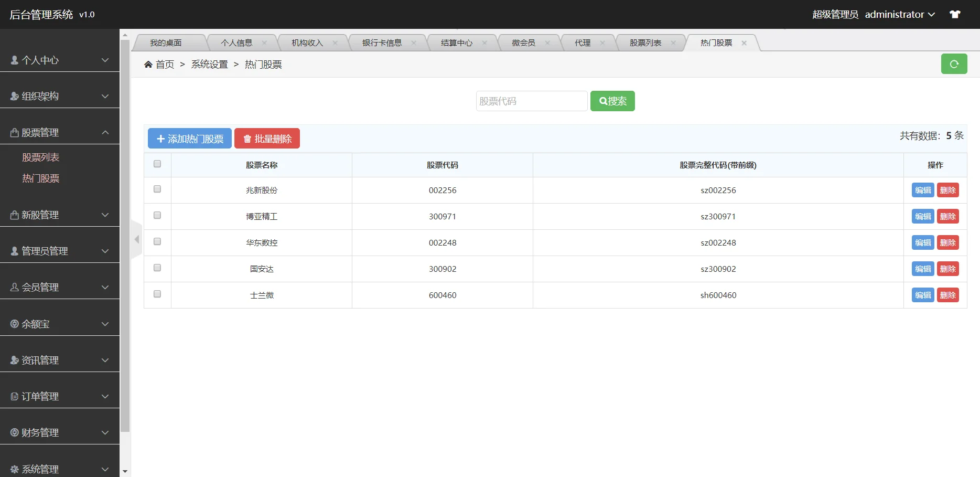Check the checkbox for 华东数控
This screenshot has height=477, width=980.
pos(157,242)
